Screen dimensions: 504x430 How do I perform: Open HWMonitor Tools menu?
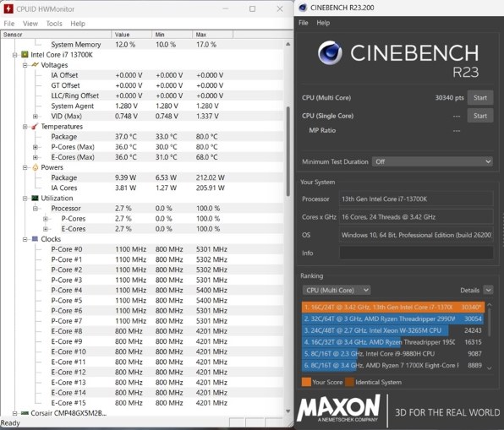click(x=54, y=24)
